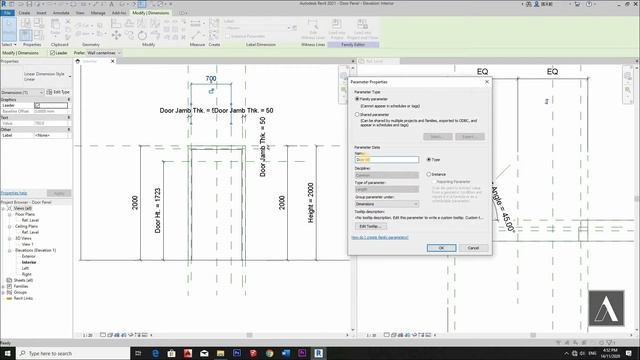Switch to the Create ribbon tab
This screenshot has width=640, height=360.
(x=24, y=13)
